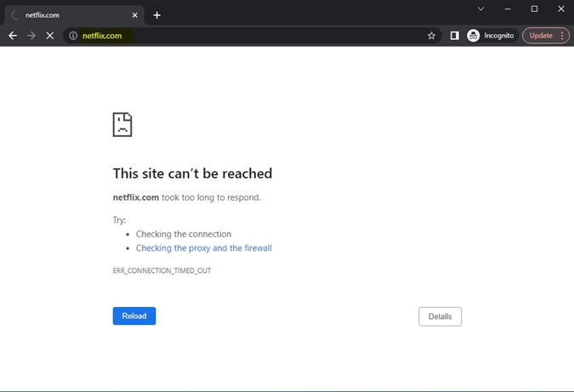Click 'Checking the connection' suggestion text
Image resolution: width=574 pixels, height=392 pixels.
(x=184, y=234)
